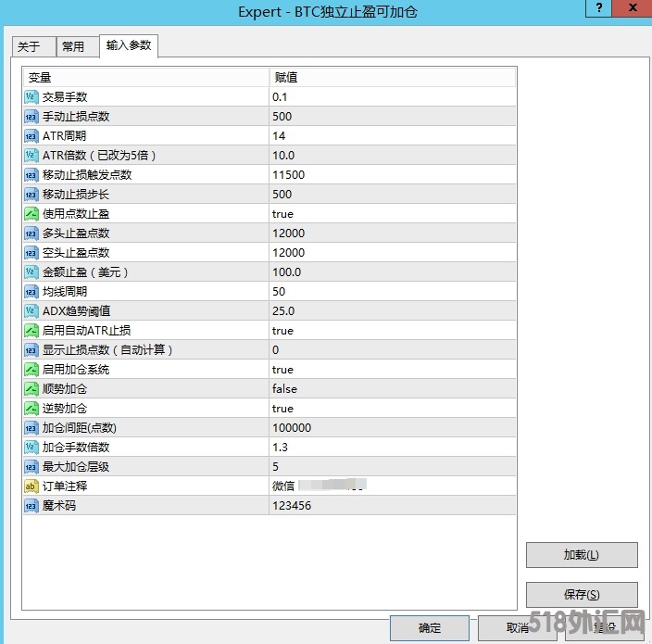Click the boolean icon beside 启用加仓系统
This screenshot has width=652, height=644.
pos(31,370)
